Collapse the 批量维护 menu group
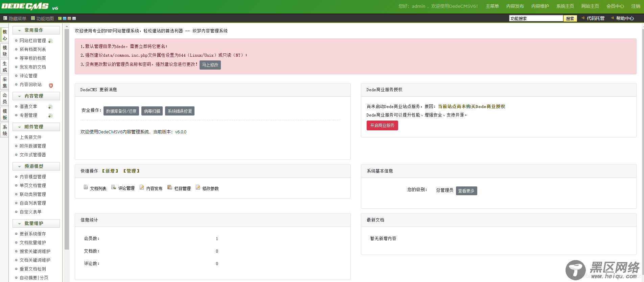Screen dimensions: 644x282 (36, 223)
